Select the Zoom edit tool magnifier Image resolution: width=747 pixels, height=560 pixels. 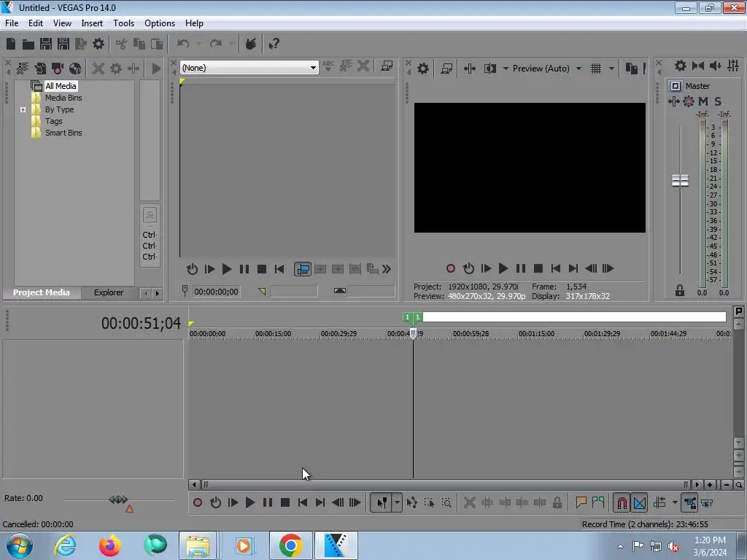[446, 502]
